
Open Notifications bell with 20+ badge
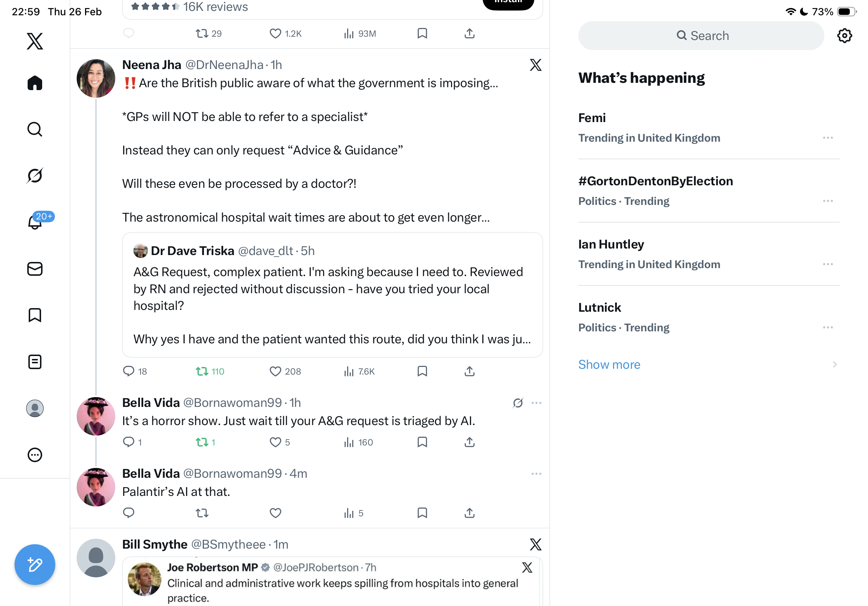[35, 222]
